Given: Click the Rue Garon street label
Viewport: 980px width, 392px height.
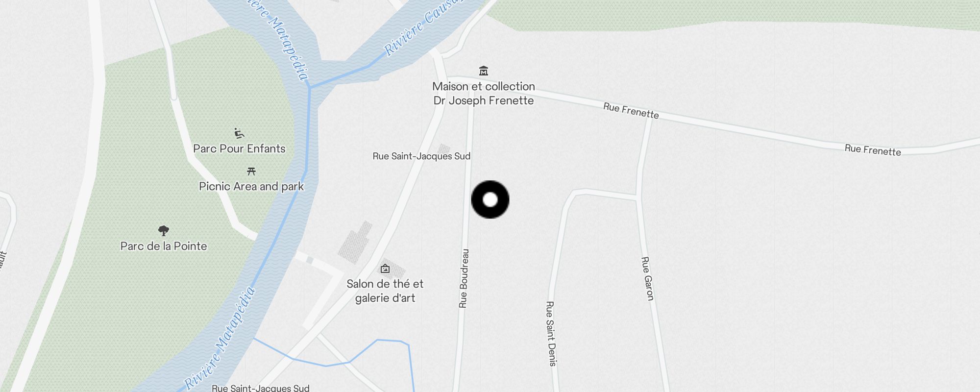Looking at the screenshot, I should [x=648, y=278].
